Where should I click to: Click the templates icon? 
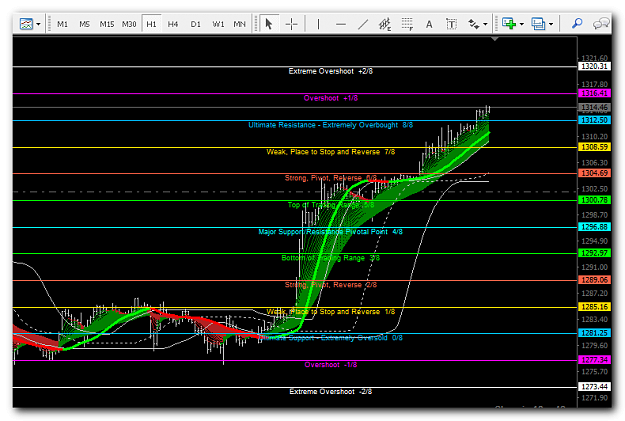pos(538,24)
